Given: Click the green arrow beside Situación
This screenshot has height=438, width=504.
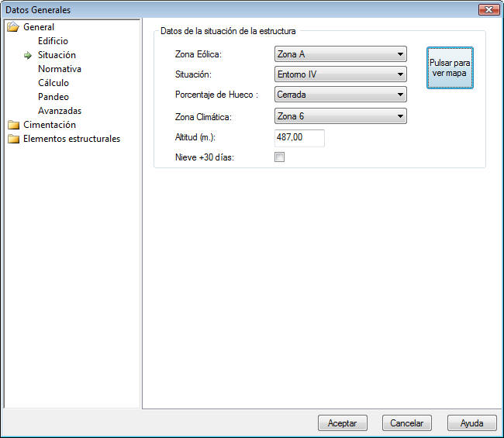Looking at the screenshot, I should [x=28, y=55].
